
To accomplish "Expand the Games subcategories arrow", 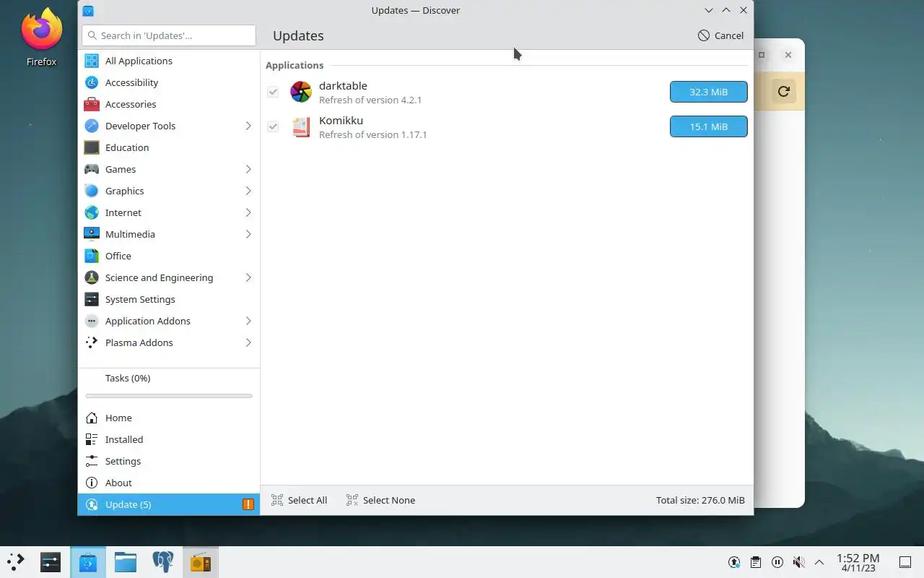I will (x=248, y=169).
